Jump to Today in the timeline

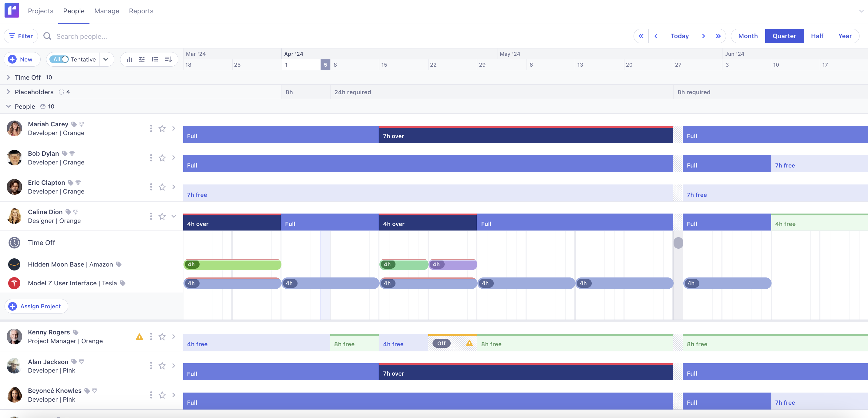(x=679, y=36)
